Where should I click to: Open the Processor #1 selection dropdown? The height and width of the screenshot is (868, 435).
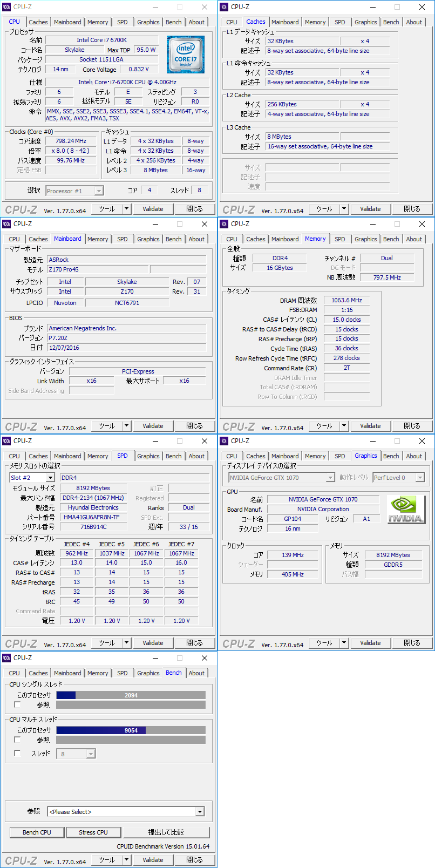tap(99, 191)
